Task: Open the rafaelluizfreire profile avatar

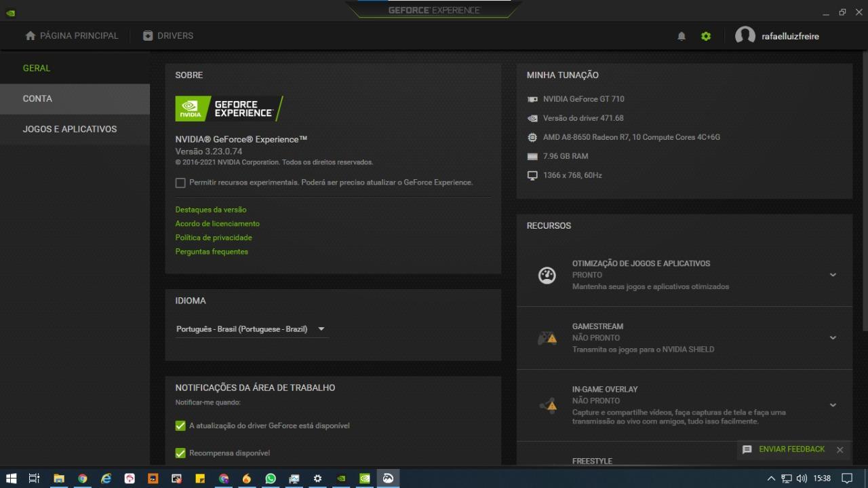Action: 745,36
